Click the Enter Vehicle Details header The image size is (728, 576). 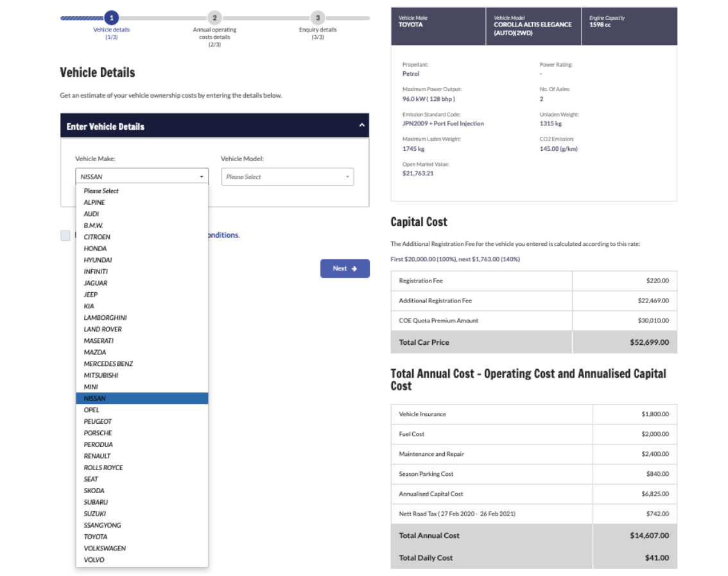[x=105, y=127]
